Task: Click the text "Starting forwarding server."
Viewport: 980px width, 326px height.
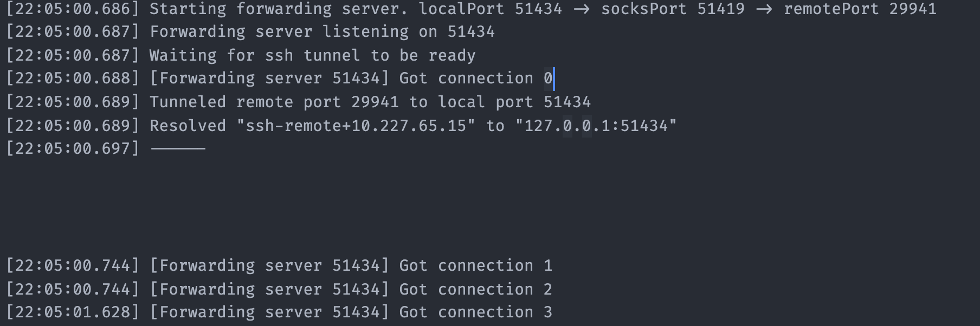Action: coord(241,9)
